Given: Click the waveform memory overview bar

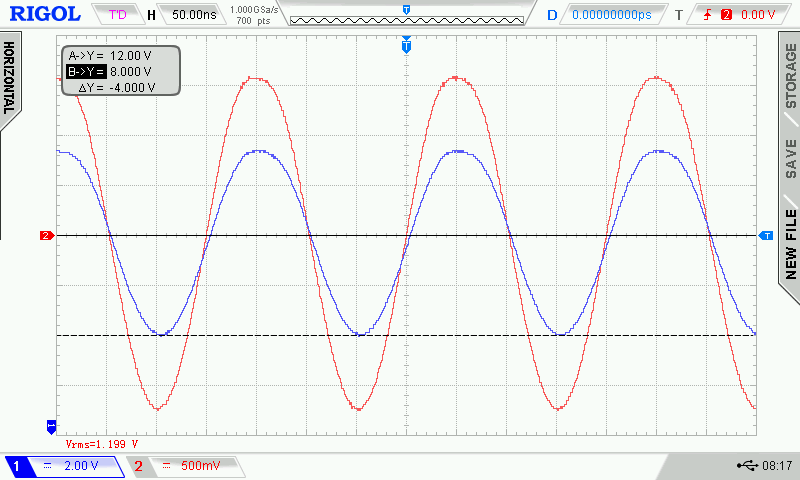Looking at the screenshot, I should click(407, 20).
